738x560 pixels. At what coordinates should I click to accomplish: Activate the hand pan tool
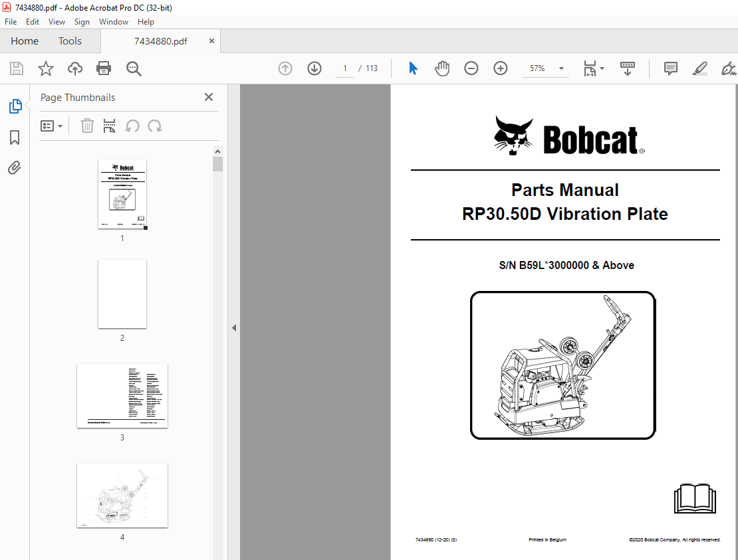click(442, 68)
